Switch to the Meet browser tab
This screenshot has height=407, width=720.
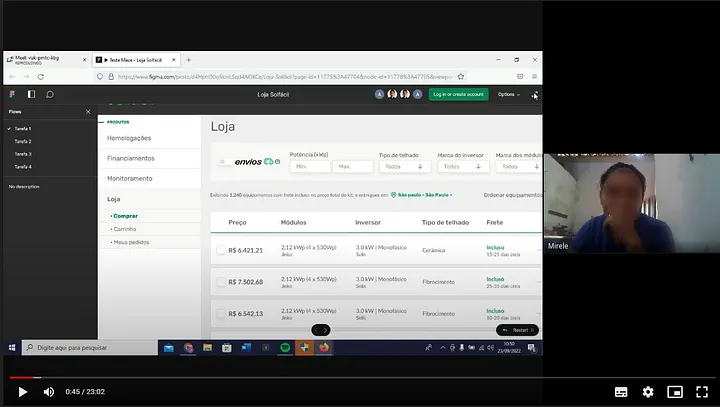click(46, 60)
